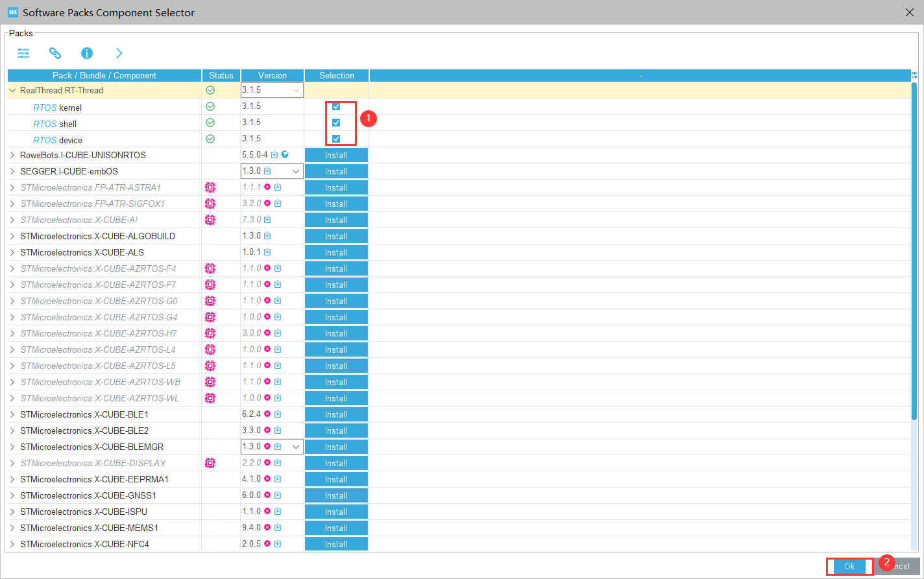The image size is (924, 579).
Task: Install the SEGGER.I-CUBE-embOS pack
Action: [x=336, y=171]
